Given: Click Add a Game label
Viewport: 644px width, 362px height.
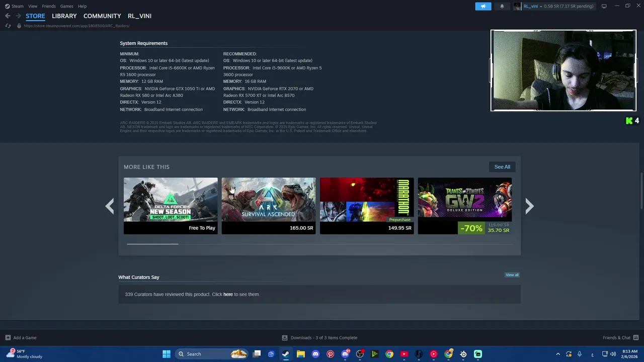Looking at the screenshot, I should pyautogui.click(x=25, y=337).
